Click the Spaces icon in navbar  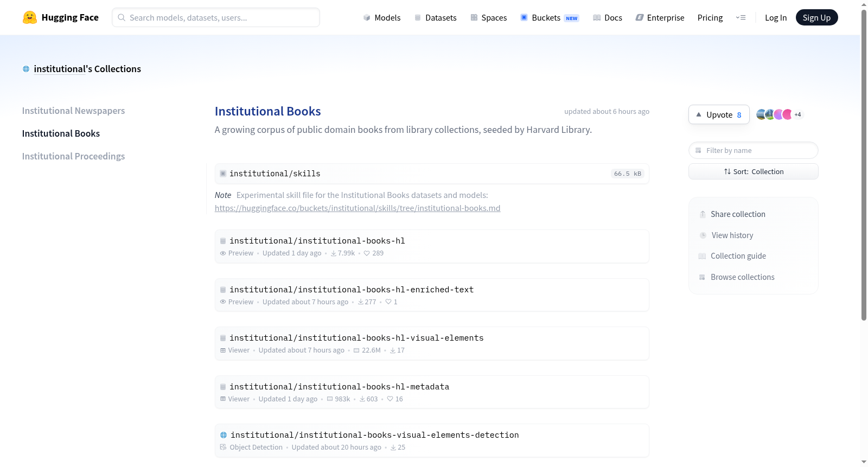(474, 17)
